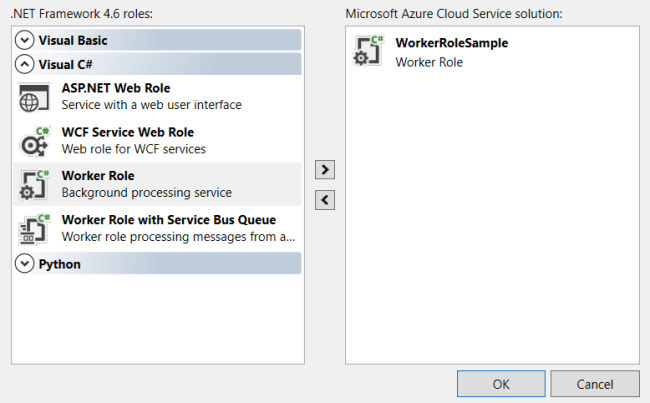Image resolution: width=650 pixels, height=403 pixels.
Task: Select the Service Bus Queue worker role icon
Action: pos(34,229)
